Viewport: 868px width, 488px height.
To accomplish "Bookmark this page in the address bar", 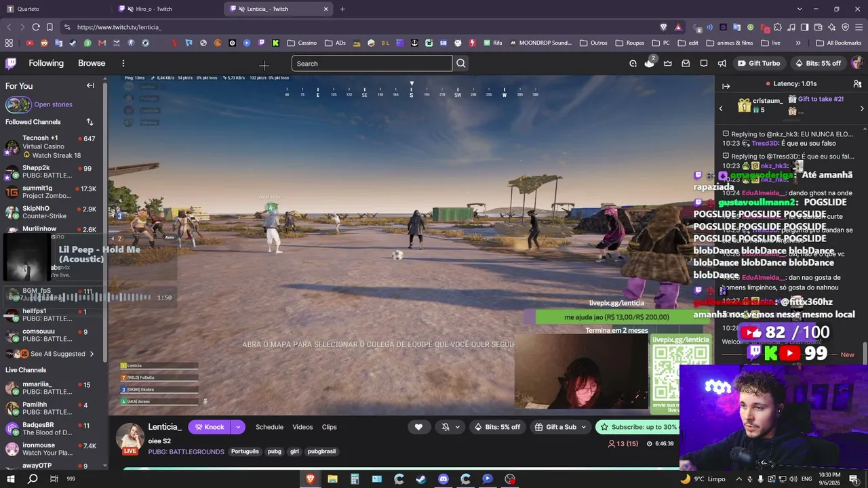I will point(50,27).
